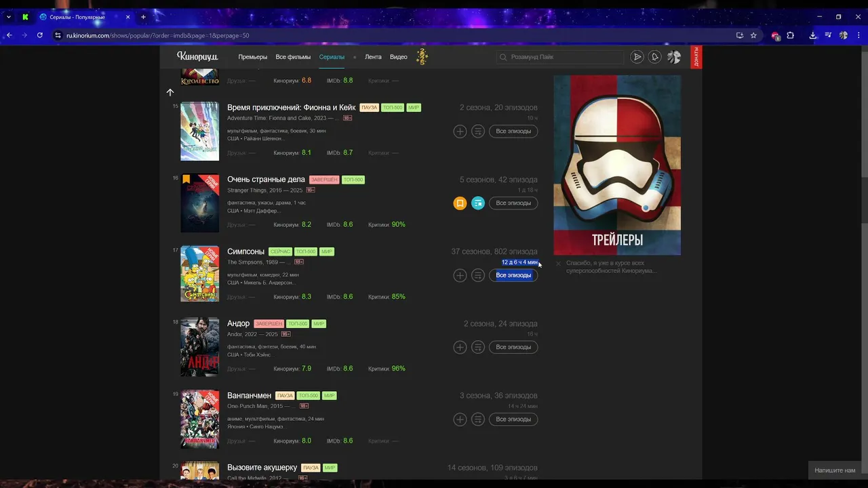
Task: Add Симпсоны to a list
Action: point(478,275)
